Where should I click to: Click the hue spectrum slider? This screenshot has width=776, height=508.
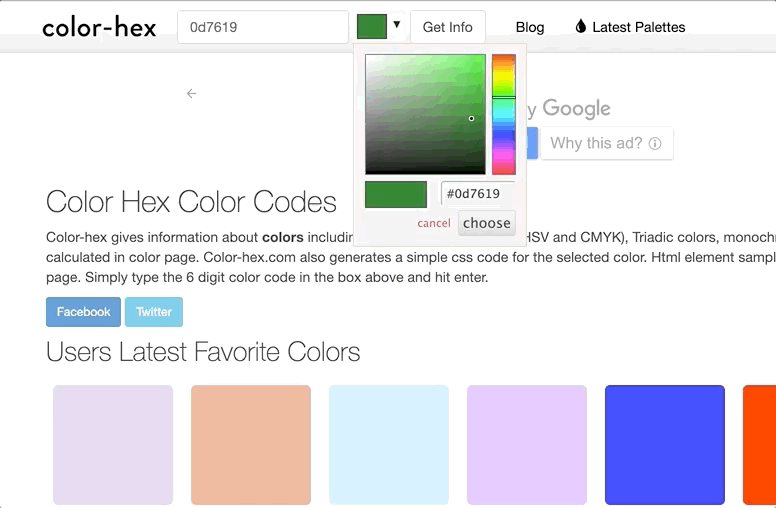pyautogui.click(x=504, y=114)
